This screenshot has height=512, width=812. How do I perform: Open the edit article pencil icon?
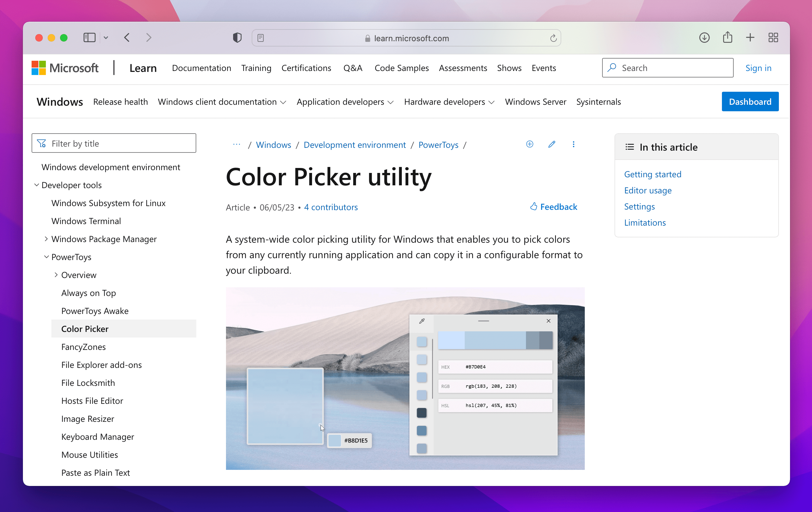point(552,144)
